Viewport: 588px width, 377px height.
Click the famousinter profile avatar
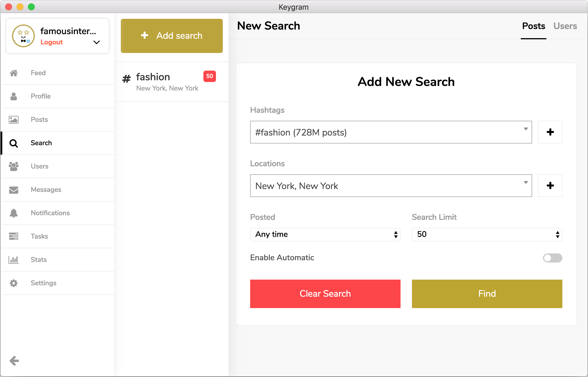(x=23, y=36)
